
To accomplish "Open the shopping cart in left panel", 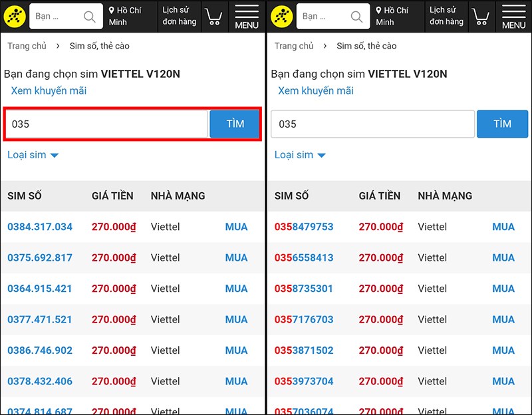I will pyautogui.click(x=213, y=17).
